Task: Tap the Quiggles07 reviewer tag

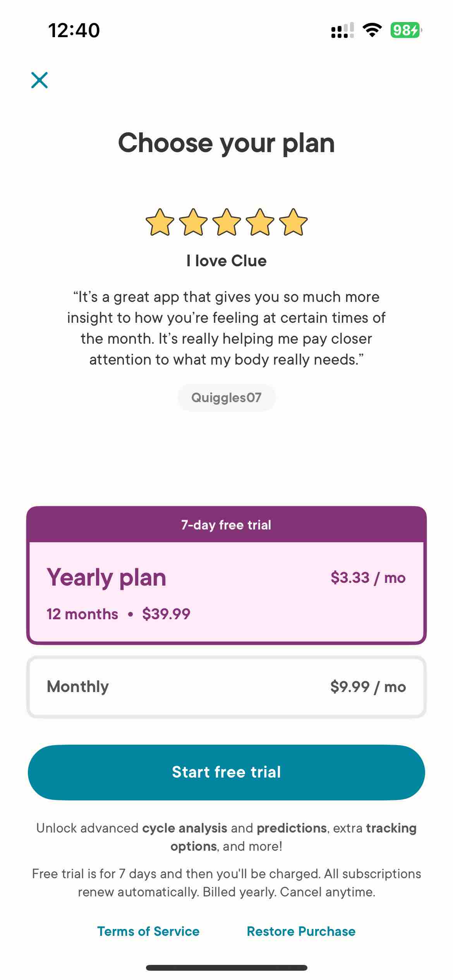Action: click(226, 397)
